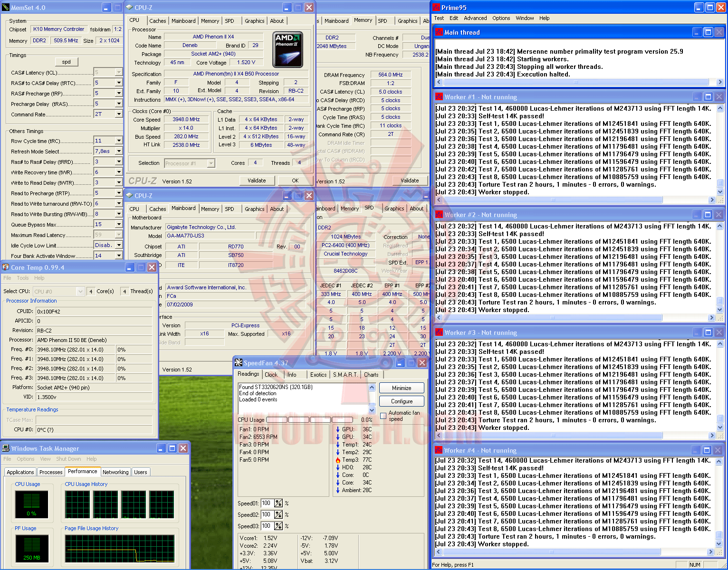Viewport: 728px width, 570px height.
Task: Enable the Automatic fan speed checkbox
Action: coord(383,416)
